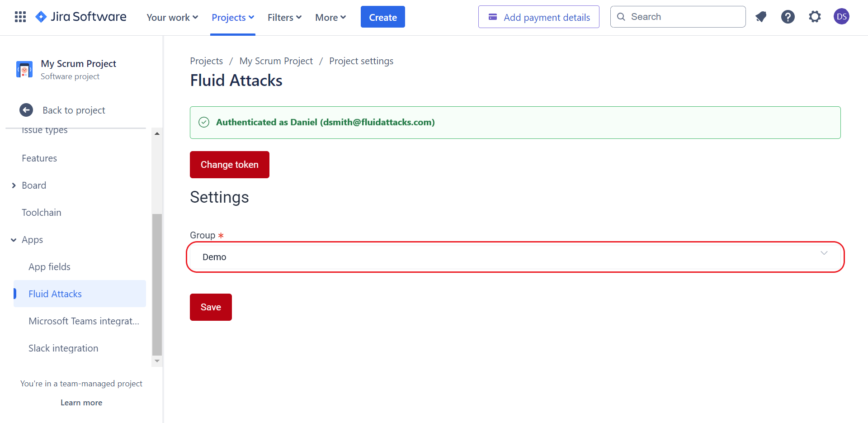
Task: Open the More menu
Action: click(x=330, y=17)
